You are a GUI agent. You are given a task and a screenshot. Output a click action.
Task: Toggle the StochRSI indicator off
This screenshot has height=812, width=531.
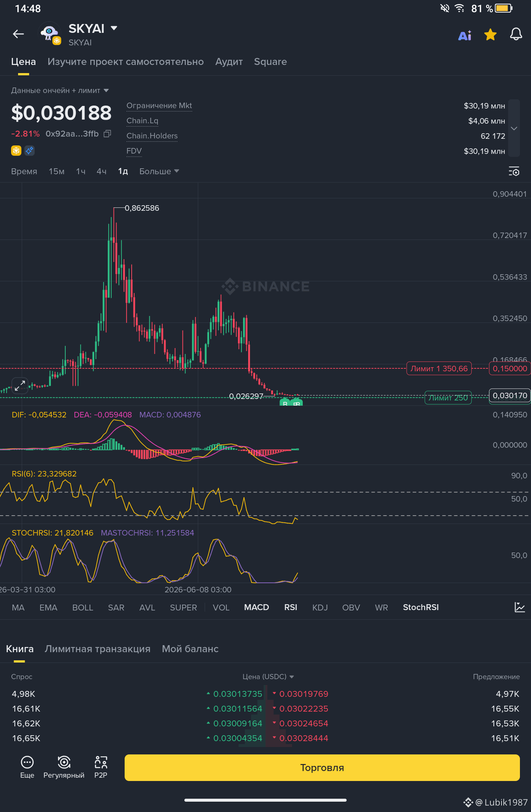pyautogui.click(x=421, y=608)
